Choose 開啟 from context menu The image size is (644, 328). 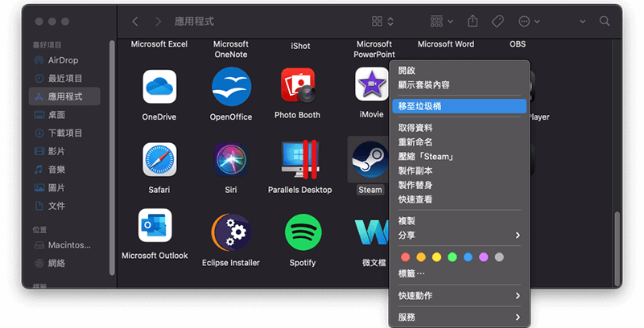pos(459,71)
